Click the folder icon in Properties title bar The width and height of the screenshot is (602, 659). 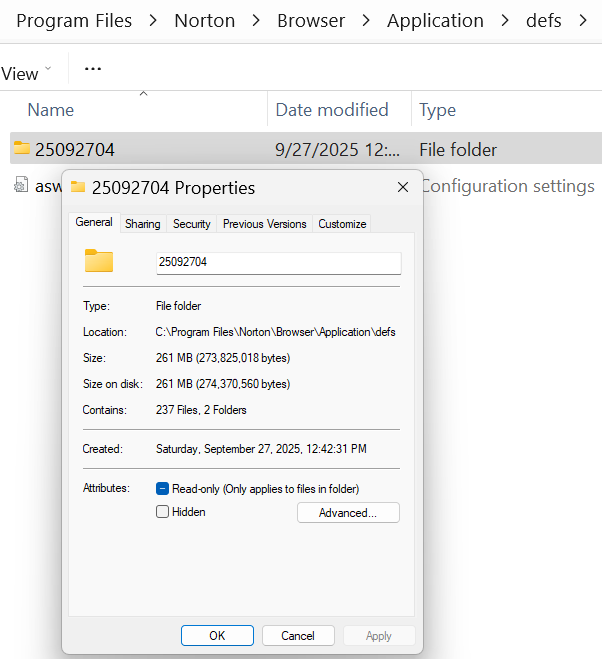pos(79,187)
